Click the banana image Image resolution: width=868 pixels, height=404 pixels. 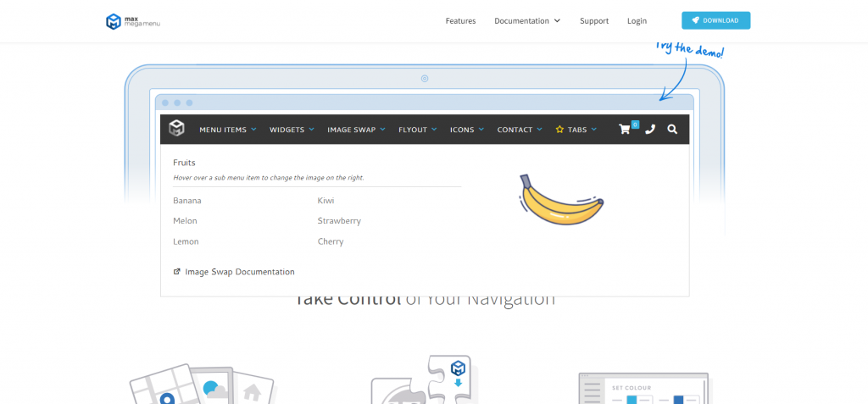click(x=560, y=202)
